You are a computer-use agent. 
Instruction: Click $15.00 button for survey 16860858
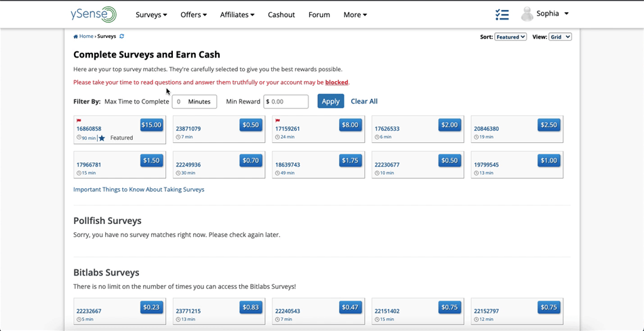point(151,125)
